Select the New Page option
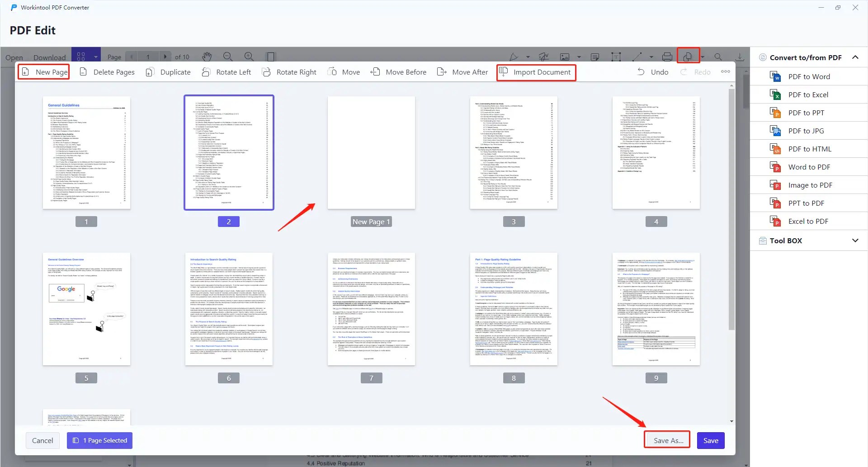868x467 pixels. (43, 72)
